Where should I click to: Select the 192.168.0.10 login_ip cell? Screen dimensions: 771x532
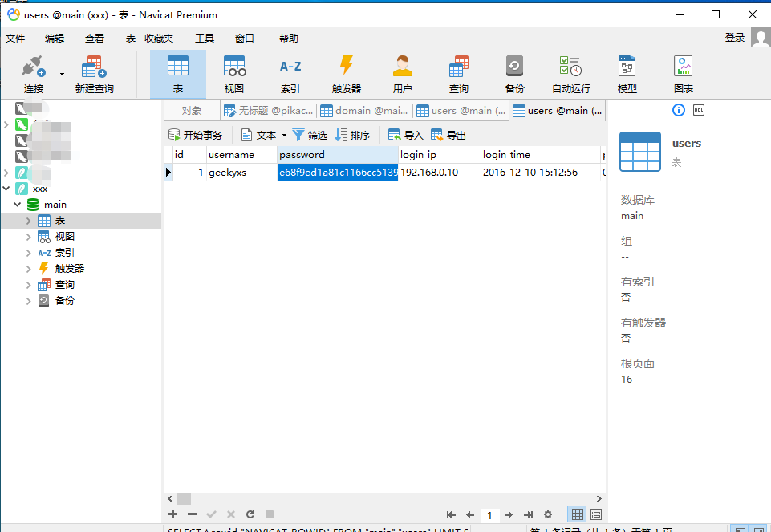pyautogui.click(x=440, y=172)
